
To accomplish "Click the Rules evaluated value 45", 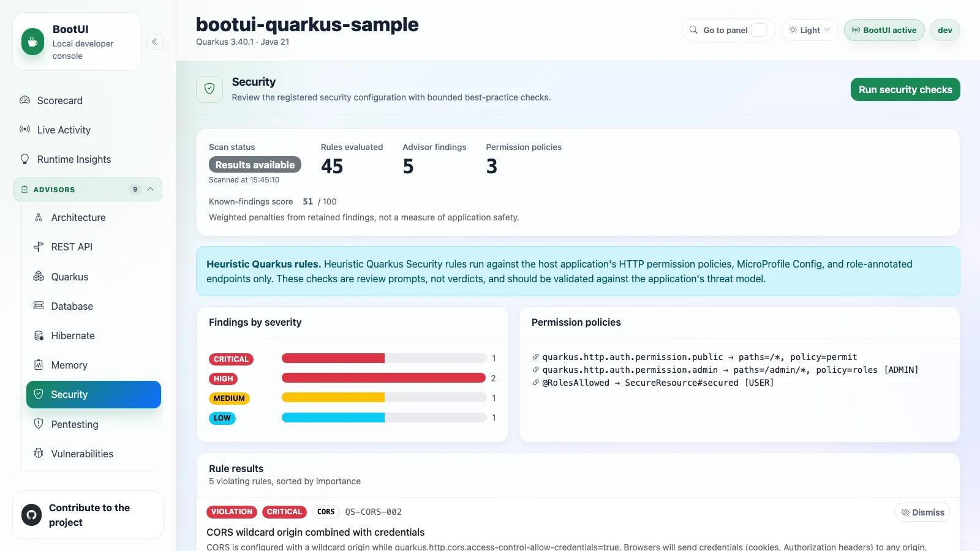I will coord(332,167).
